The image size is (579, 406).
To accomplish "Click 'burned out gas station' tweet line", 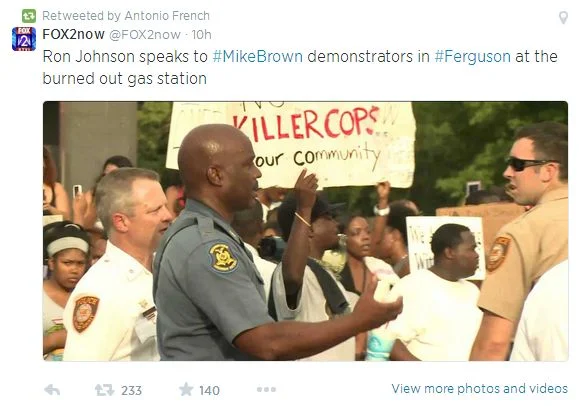I will tap(125, 78).
